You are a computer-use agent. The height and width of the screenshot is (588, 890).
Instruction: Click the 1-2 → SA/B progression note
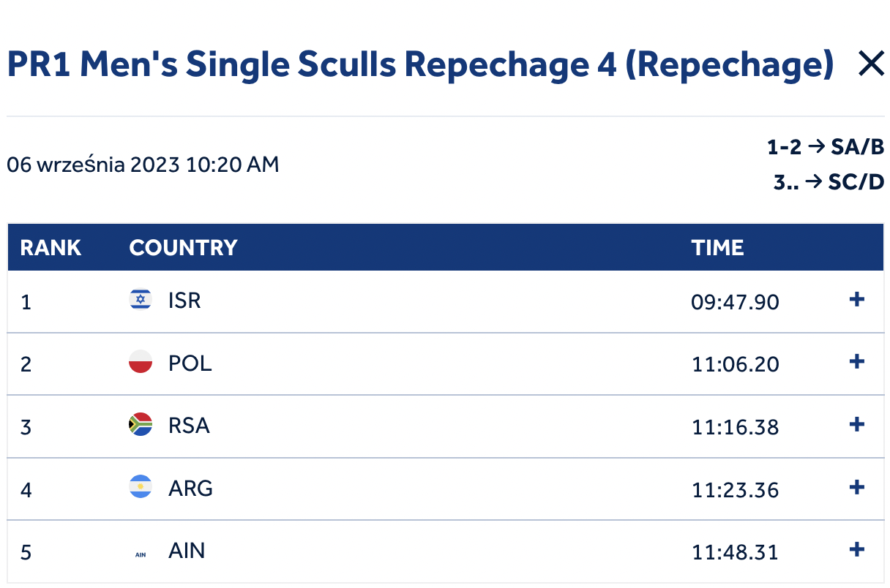pos(826,148)
